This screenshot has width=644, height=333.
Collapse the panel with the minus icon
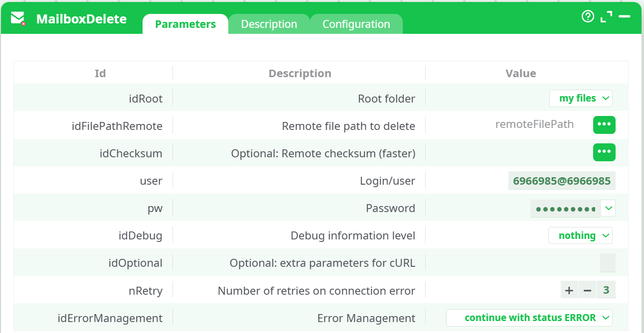[x=625, y=16]
